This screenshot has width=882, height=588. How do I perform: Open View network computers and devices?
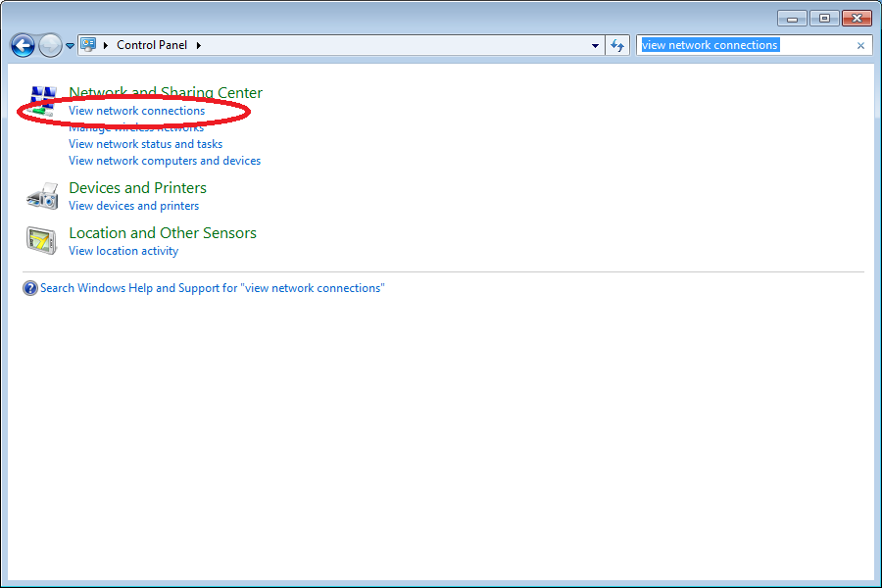pyautogui.click(x=165, y=161)
